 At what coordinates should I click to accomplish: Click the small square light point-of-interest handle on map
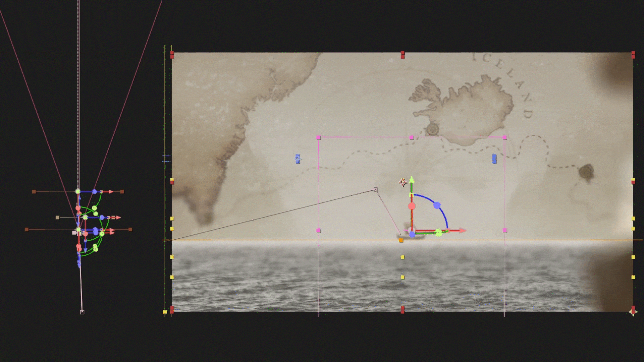coord(375,190)
